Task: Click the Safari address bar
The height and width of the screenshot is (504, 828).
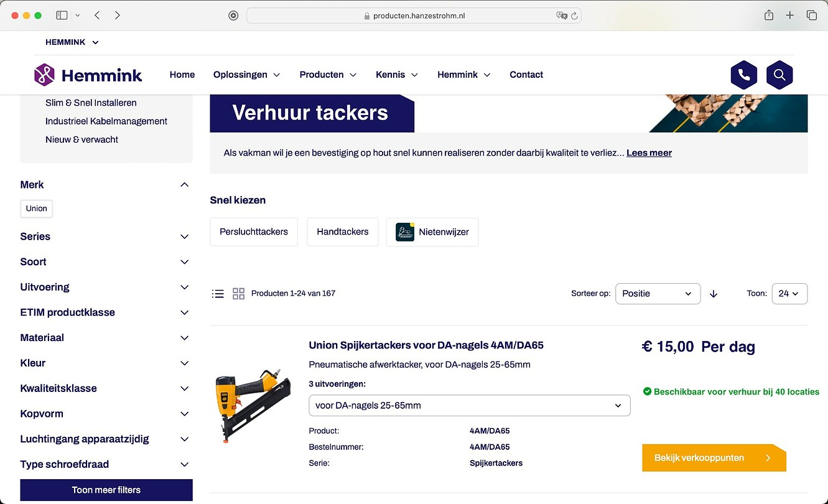Action: point(414,16)
